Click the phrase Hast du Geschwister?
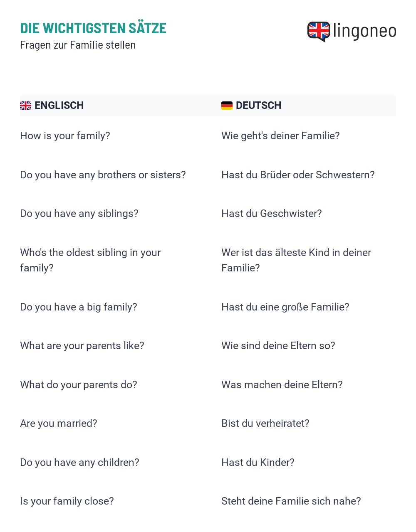This screenshot has height=532, width=416. tap(272, 214)
